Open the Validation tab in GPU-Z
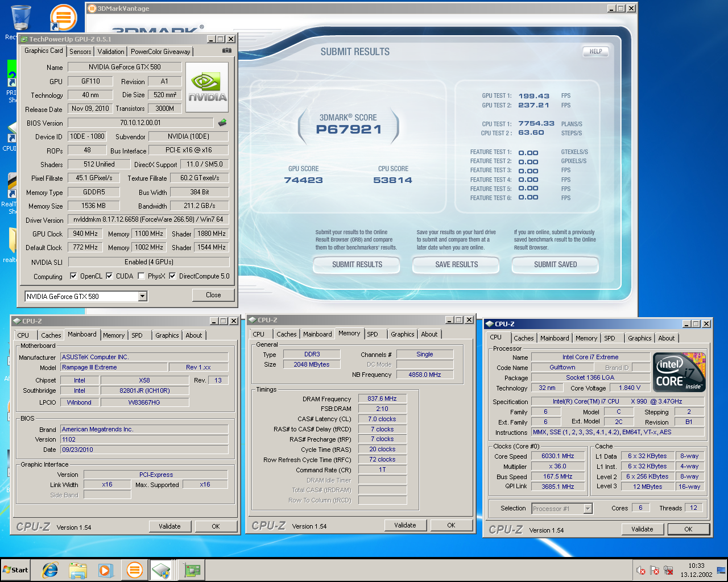The height and width of the screenshot is (582, 728). [x=111, y=51]
